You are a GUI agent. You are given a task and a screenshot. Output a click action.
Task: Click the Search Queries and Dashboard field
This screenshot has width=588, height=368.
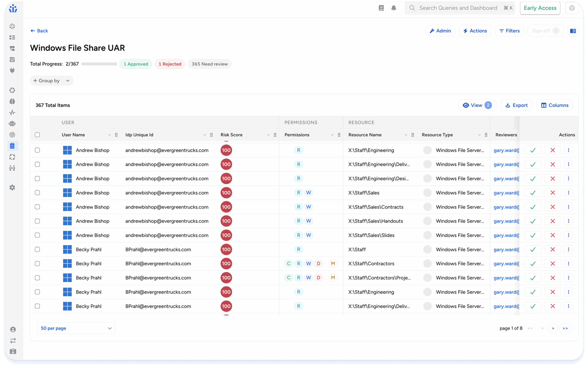pyautogui.click(x=458, y=8)
